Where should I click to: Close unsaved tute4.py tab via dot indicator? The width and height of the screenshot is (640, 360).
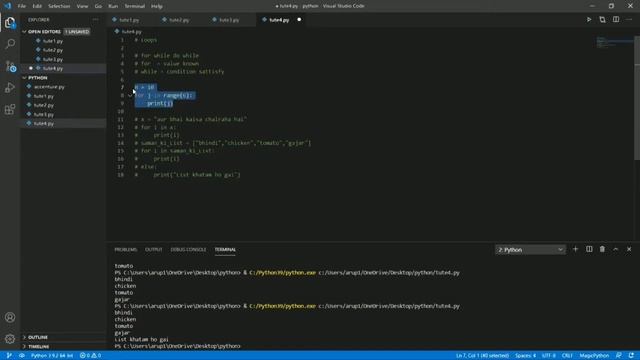pos(299,20)
